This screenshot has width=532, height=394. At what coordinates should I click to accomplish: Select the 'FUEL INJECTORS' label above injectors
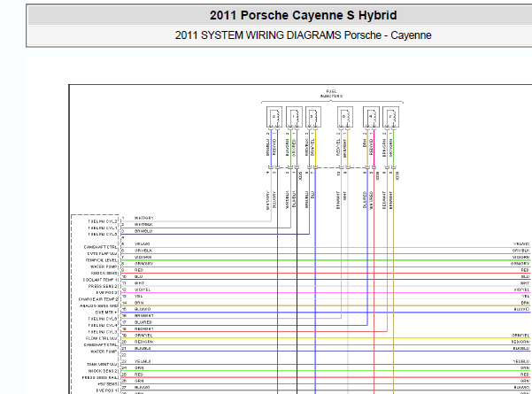point(331,94)
